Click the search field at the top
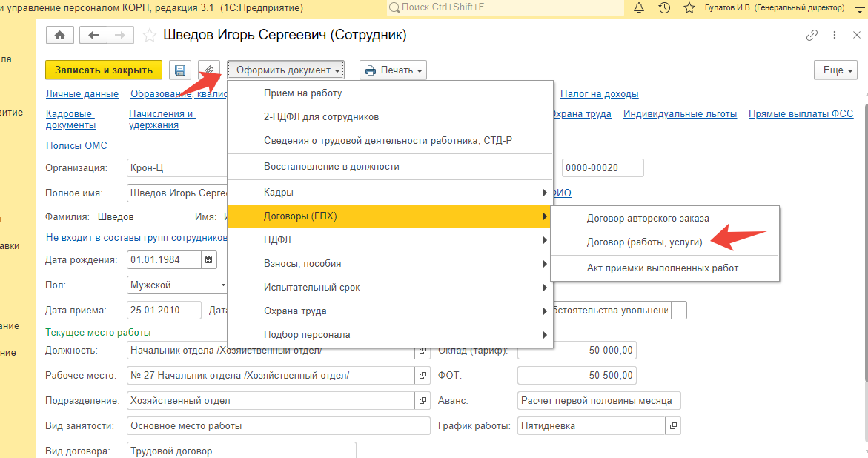This screenshot has width=868, height=458. 504,7
